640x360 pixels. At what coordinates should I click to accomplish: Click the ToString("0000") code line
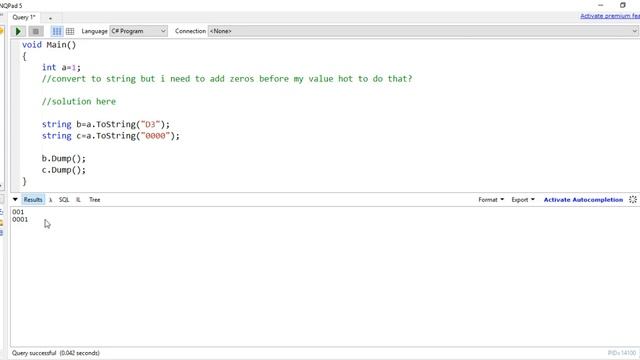111,136
